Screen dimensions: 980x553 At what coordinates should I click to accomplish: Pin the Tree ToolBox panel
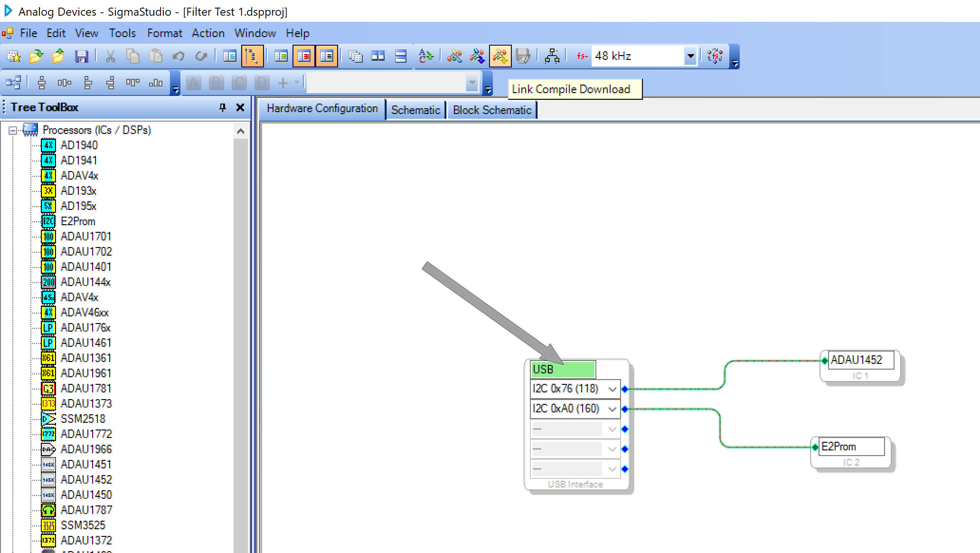[x=223, y=107]
